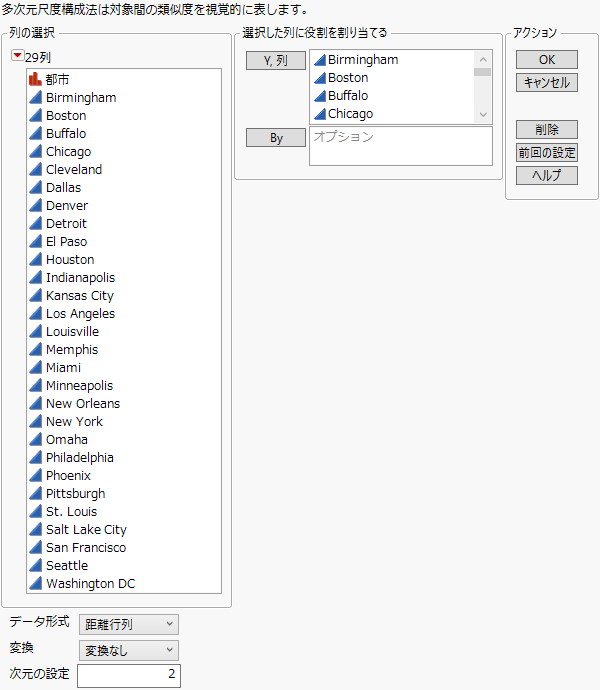Select San Francisco in the column list

pos(86,547)
